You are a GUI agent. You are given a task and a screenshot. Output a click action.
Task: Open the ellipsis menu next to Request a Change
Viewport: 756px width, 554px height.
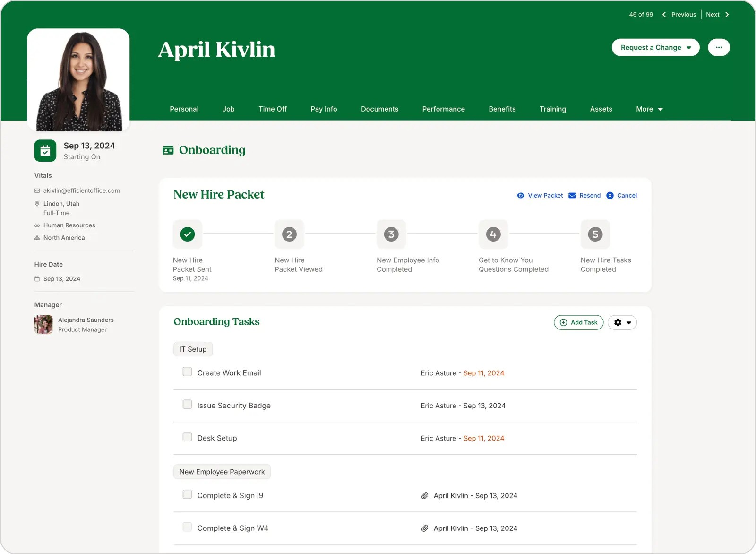[x=719, y=47]
